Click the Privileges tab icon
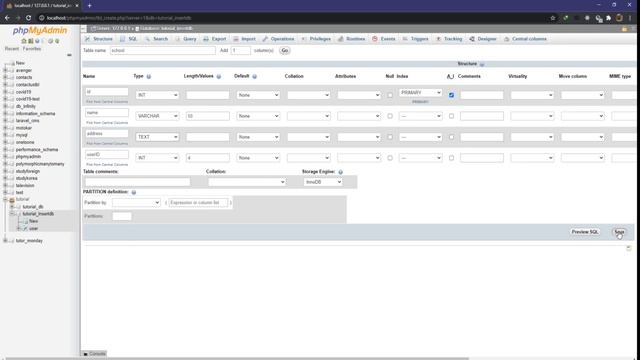 pyautogui.click(x=304, y=39)
